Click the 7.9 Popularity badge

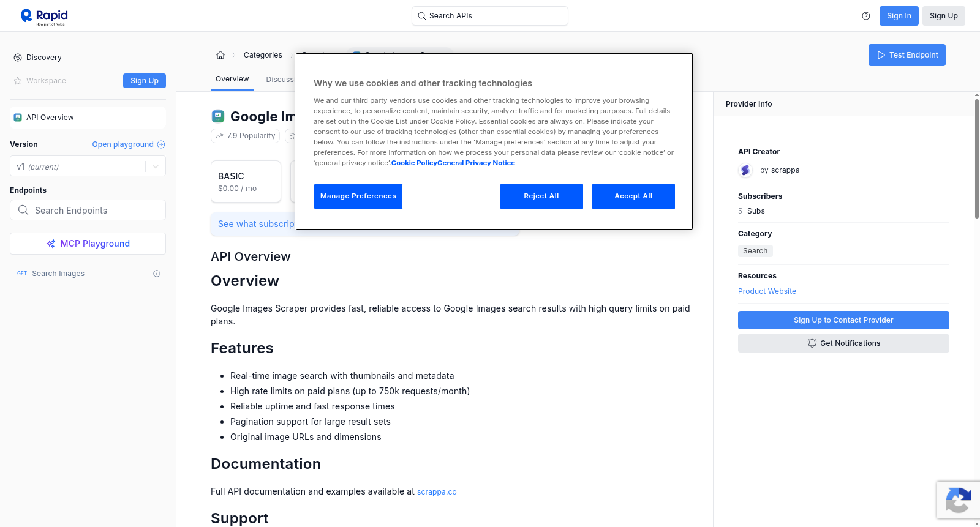coord(245,136)
